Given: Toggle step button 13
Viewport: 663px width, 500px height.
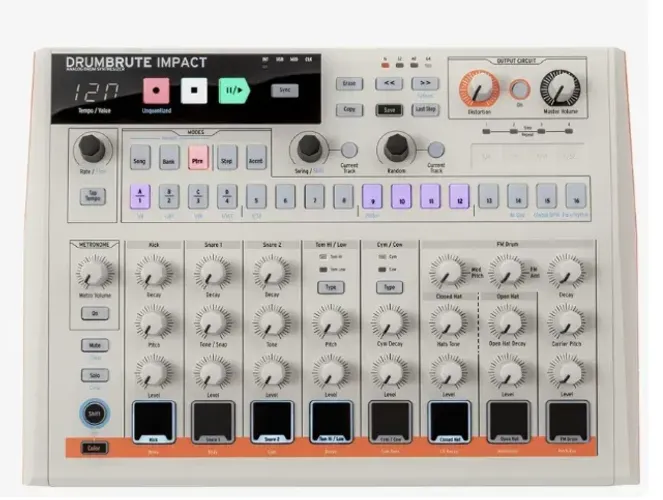Looking at the screenshot, I should pyautogui.click(x=489, y=197).
